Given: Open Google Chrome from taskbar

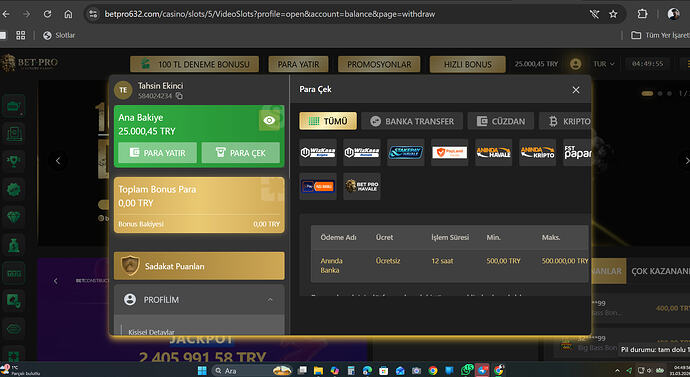Looking at the screenshot, I should (433, 370).
